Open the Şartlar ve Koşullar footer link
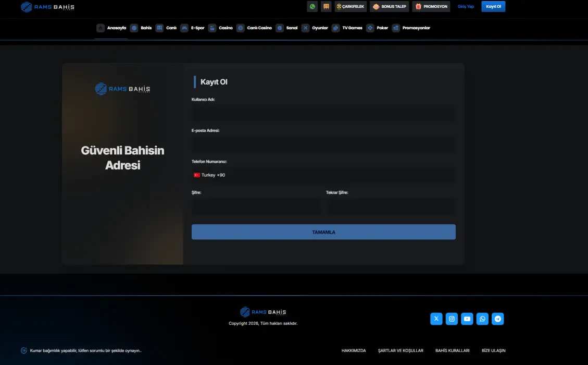The width and height of the screenshot is (588, 365). click(x=401, y=351)
